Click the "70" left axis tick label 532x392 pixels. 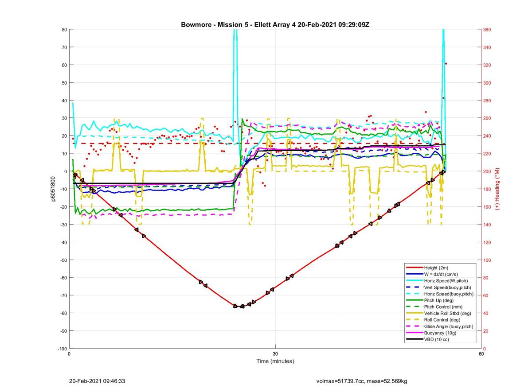click(64, 47)
